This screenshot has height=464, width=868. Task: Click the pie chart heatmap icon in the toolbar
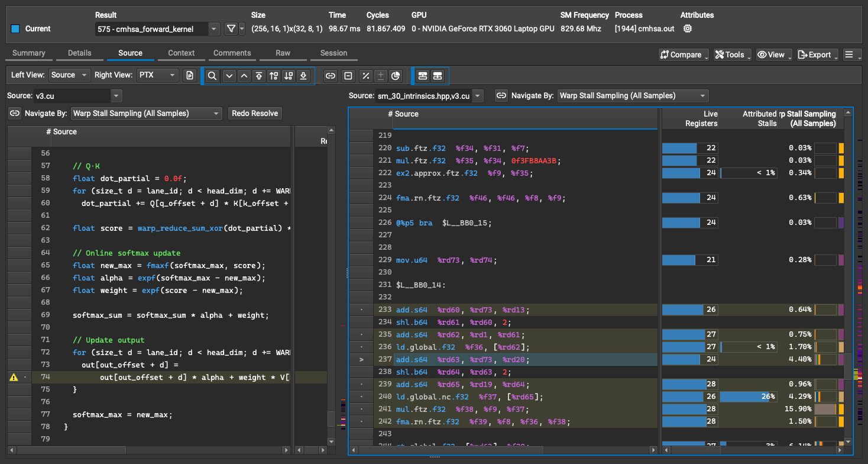click(x=396, y=76)
